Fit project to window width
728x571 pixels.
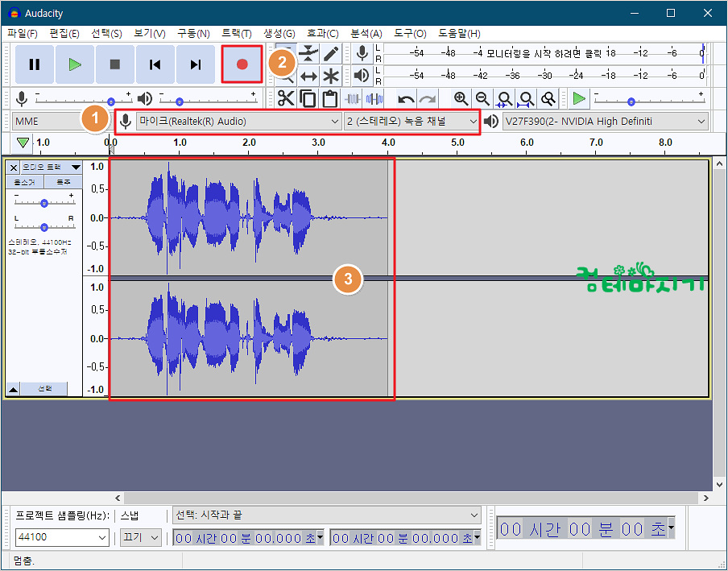(526, 98)
